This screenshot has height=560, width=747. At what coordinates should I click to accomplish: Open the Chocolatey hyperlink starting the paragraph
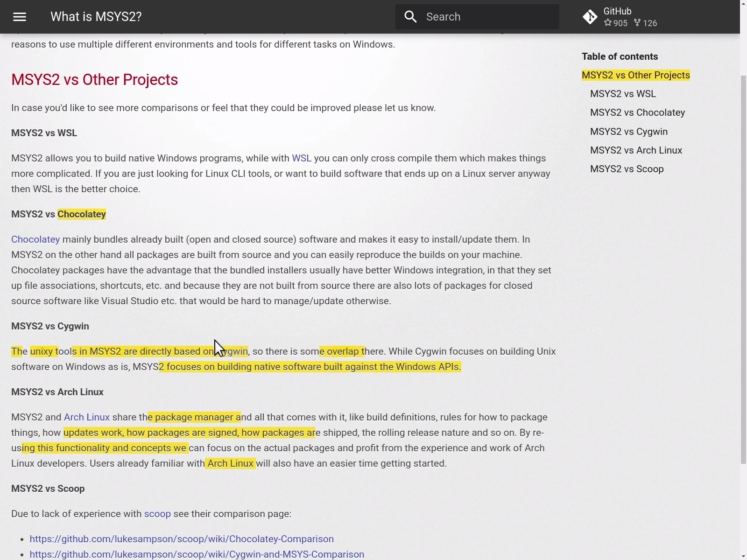pos(35,239)
